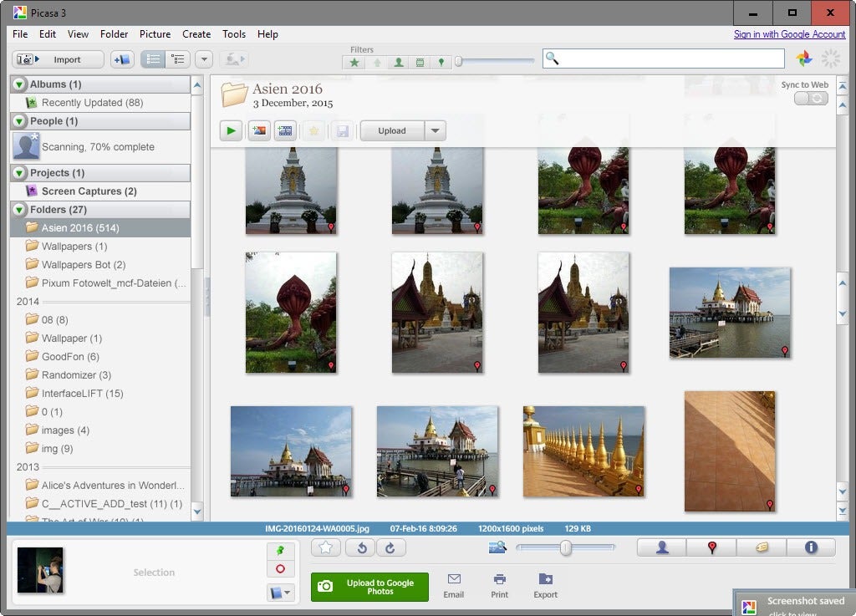Open the photo properties info panel
The width and height of the screenshot is (856, 616).
pyautogui.click(x=810, y=547)
